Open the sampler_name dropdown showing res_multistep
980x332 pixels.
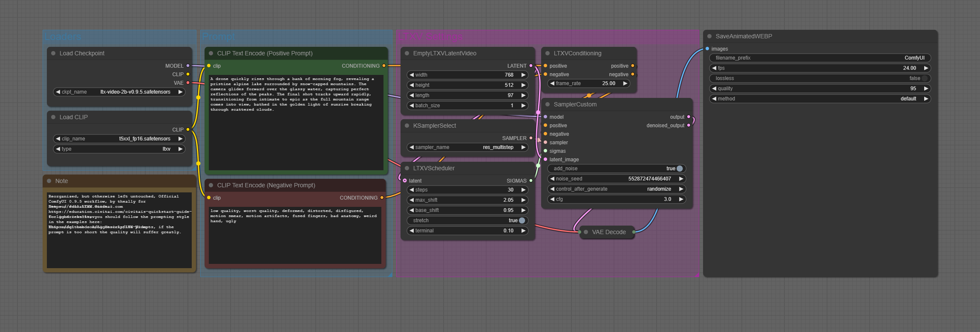click(x=467, y=147)
